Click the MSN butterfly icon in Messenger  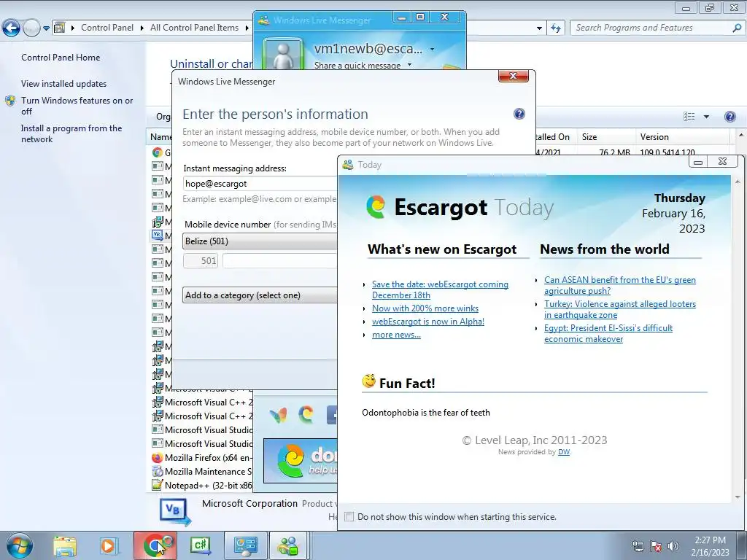[278, 415]
